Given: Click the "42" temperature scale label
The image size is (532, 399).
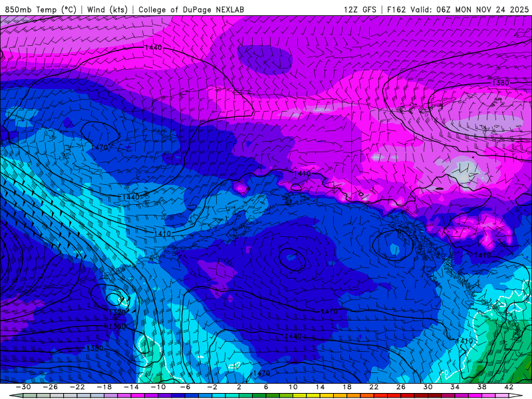Looking at the screenshot, I should 509,387.
